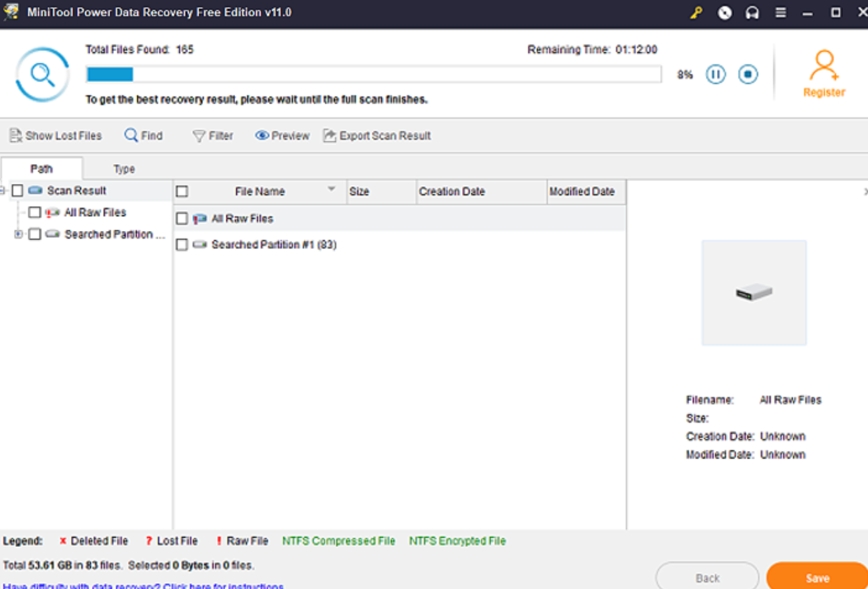
Task: Open the bootable media disc icon
Action: pos(724,12)
